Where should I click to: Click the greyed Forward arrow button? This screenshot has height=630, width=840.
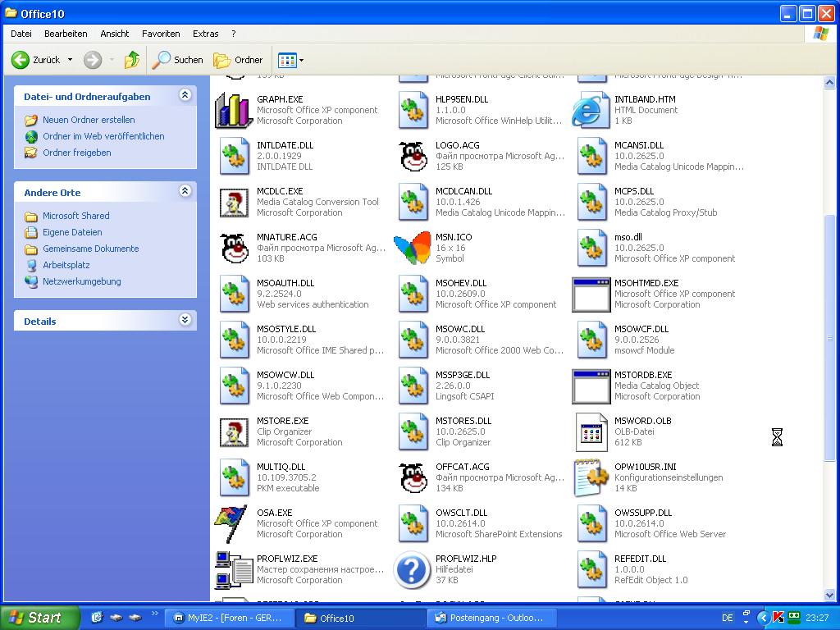93,60
